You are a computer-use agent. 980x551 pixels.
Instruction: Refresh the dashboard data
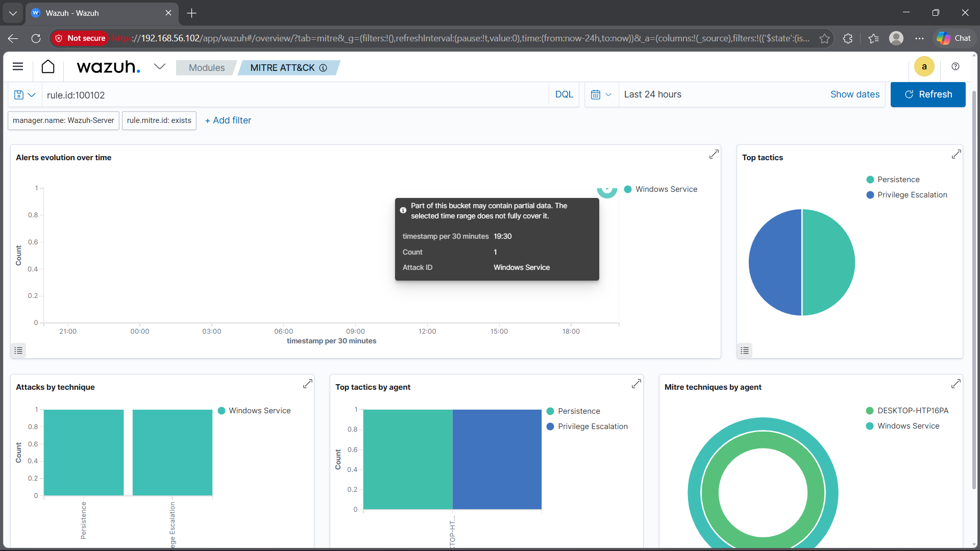pyautogui.click(x=928, y=94)
